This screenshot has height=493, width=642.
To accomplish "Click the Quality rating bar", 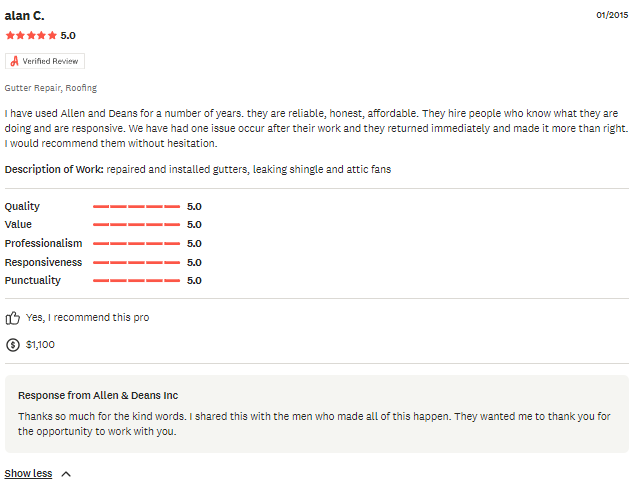I will coord(136,206).
